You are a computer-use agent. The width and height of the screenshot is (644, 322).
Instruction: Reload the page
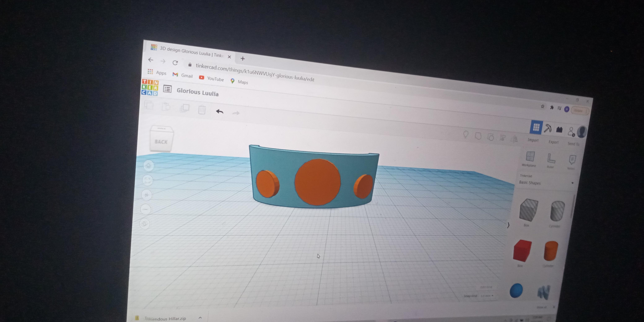click(x=175, y=63)
